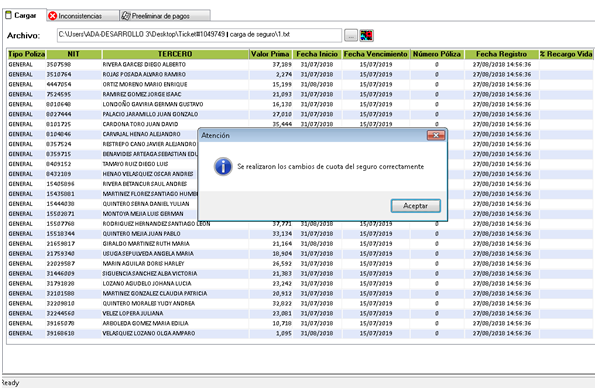
Task: Select the row GIRALDO MARTINEZ RUTH MARIA
Action: tap(300, 243)
